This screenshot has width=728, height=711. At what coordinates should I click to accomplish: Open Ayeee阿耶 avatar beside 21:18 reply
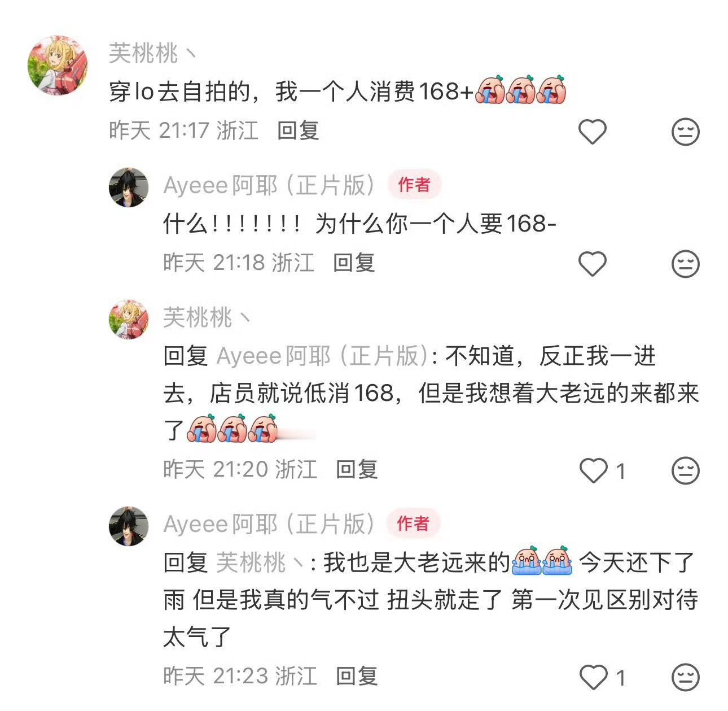pos(129,187)
